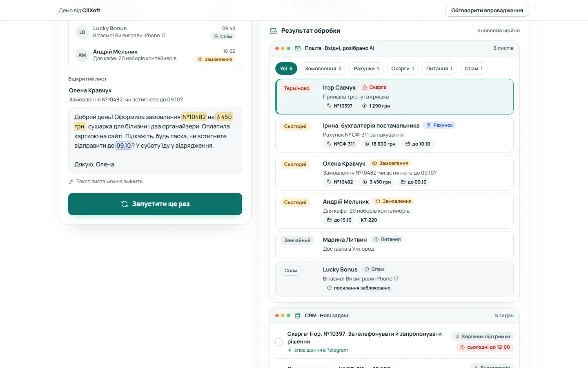Click the 5 задач counter
Viewport: 588px width, 368px height.
click(x=504, y=316)
